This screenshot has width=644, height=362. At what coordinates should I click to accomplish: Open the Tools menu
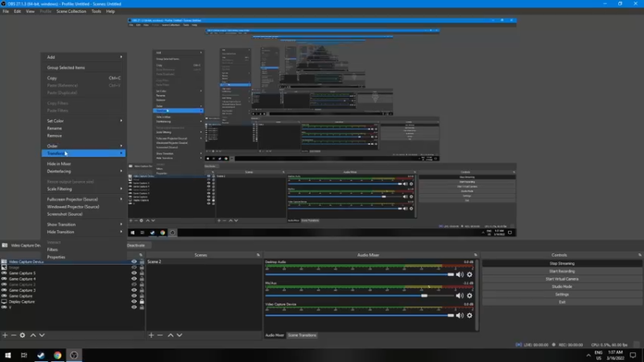[x=96, y=11]
